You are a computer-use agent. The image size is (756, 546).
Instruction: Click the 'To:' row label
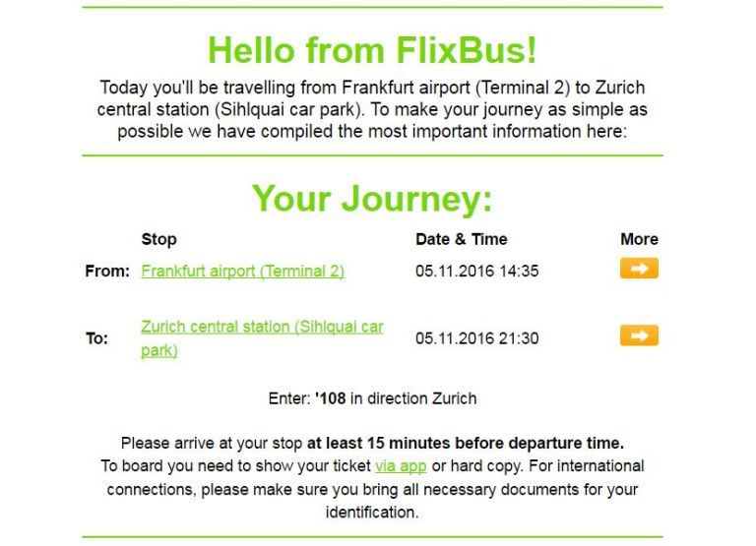(x=96, y=339)
